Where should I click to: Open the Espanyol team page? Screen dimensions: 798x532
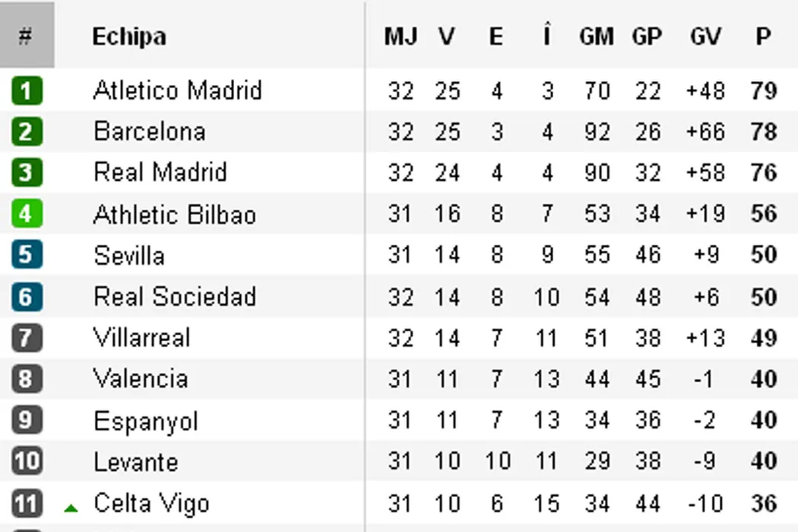coord(145,420)
